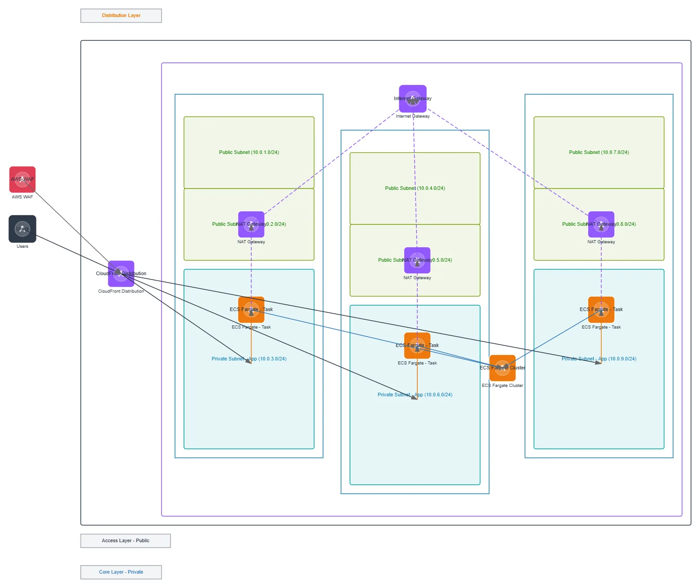Click ECS Fargate Task above subnet 10.0.9.0/24
700x588 pixels.
601,310
